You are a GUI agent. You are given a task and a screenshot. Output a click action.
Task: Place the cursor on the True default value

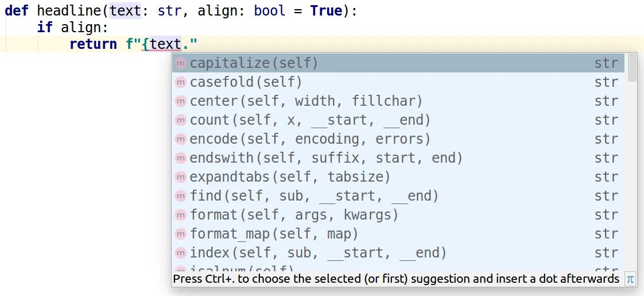pyautogui.click(x=326, y=11)
